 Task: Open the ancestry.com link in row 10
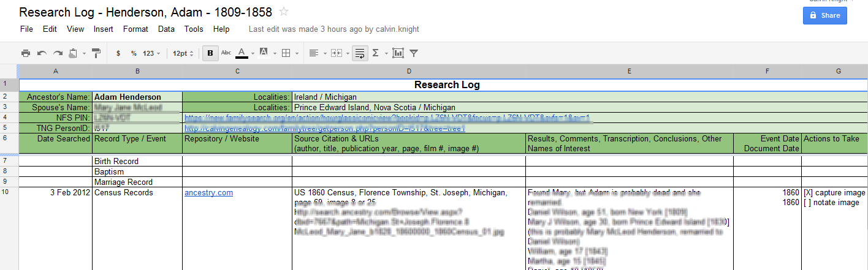pos(208,193)
